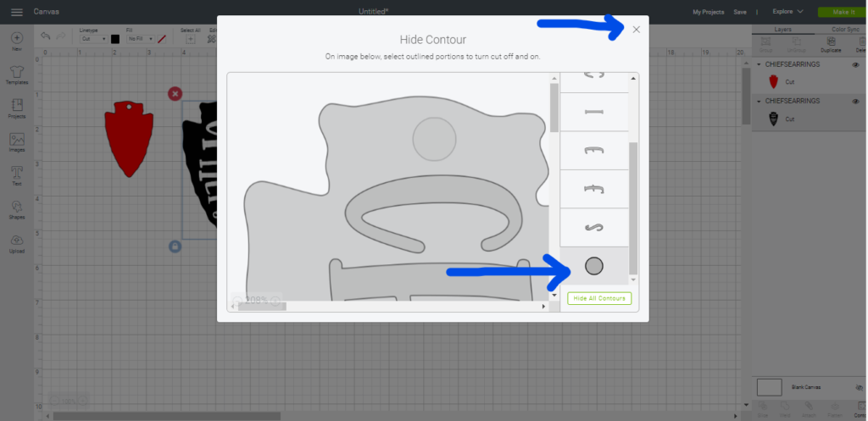The height and width of the screenshot is (421, 868).
Task: Toggle visibility of first CHIEFSEARRINGS layer
Action: (x=856, y=64)
